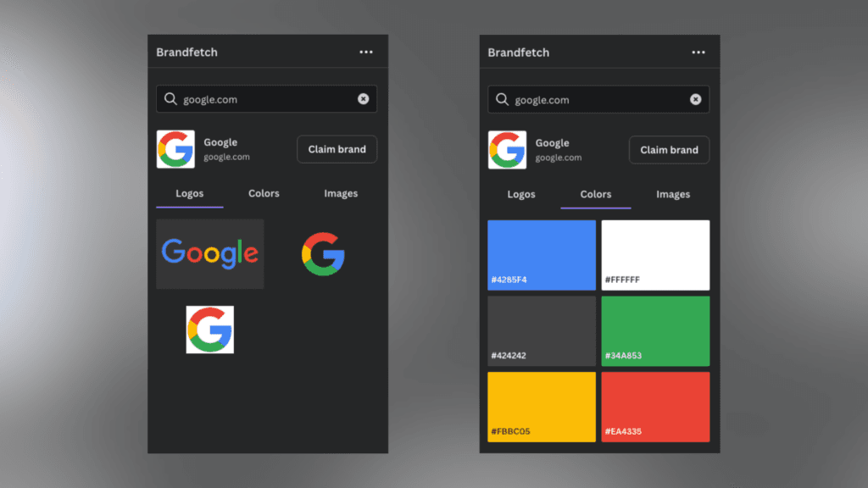Screen dimensions: 868x488
Task: Click the Google brand avatar in left panel
Action: 175,149
